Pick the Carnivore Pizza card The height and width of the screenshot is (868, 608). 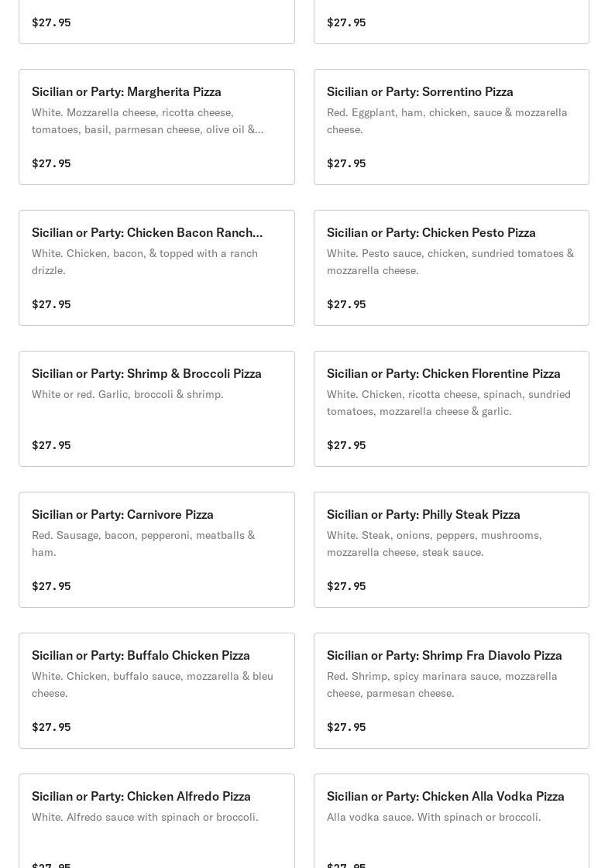click(156, 550)
